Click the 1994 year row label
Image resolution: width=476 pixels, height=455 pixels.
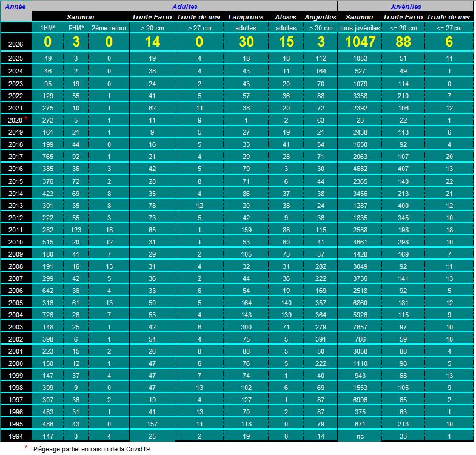pos(16,436)
